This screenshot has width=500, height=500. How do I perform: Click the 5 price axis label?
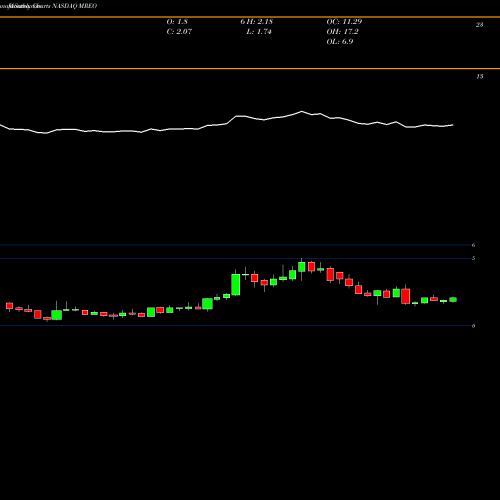click(473, 258)
